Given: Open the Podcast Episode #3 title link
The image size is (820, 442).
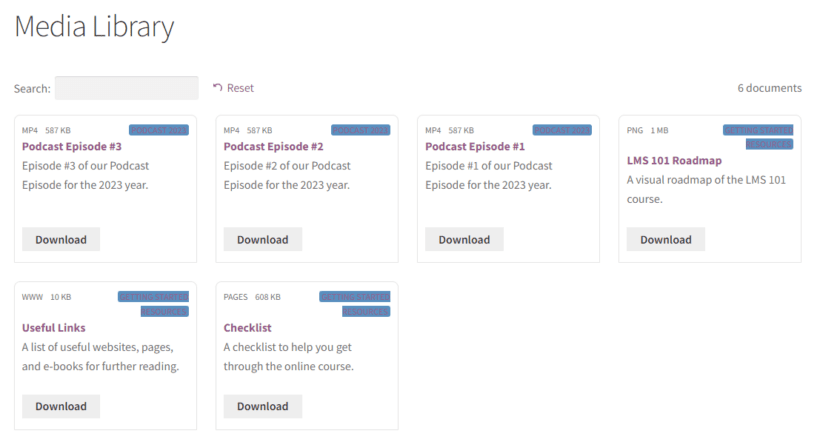Looking at the screenshot, I should (x=72, y=146).
